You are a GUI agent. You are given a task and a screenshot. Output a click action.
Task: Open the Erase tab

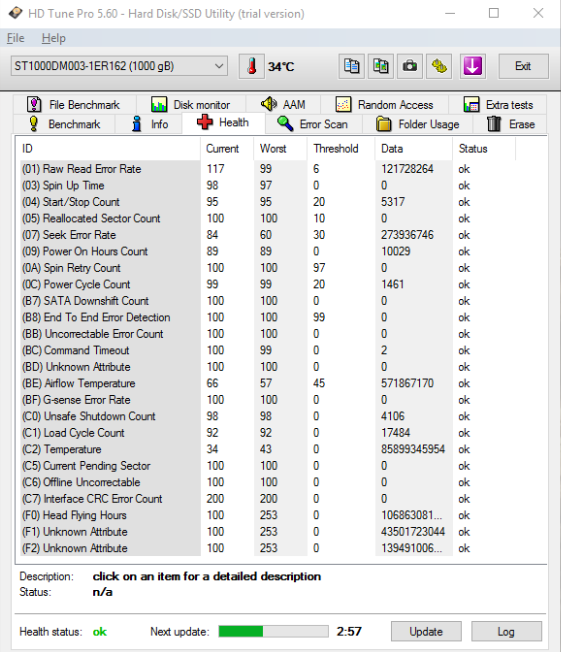510,124
